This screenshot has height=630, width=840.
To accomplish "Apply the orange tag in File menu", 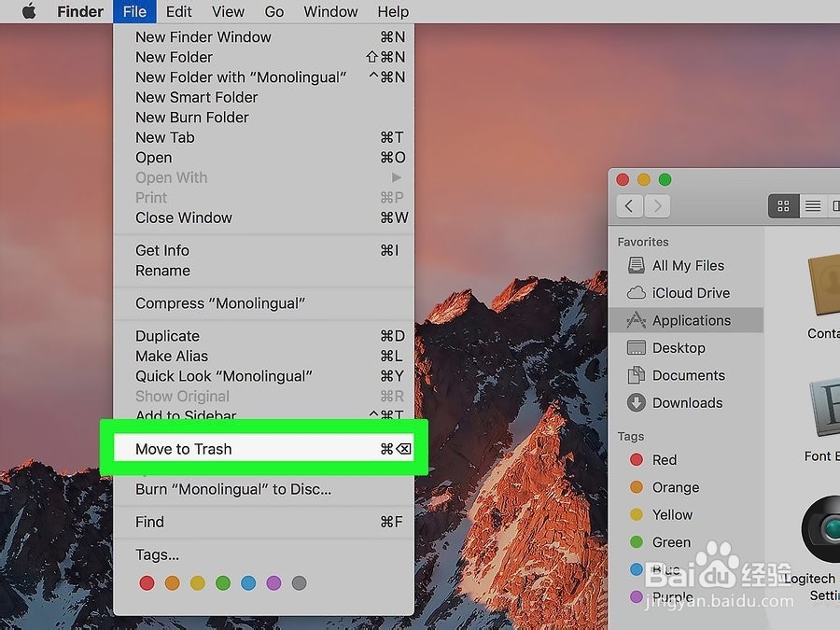I will point(172,582).
